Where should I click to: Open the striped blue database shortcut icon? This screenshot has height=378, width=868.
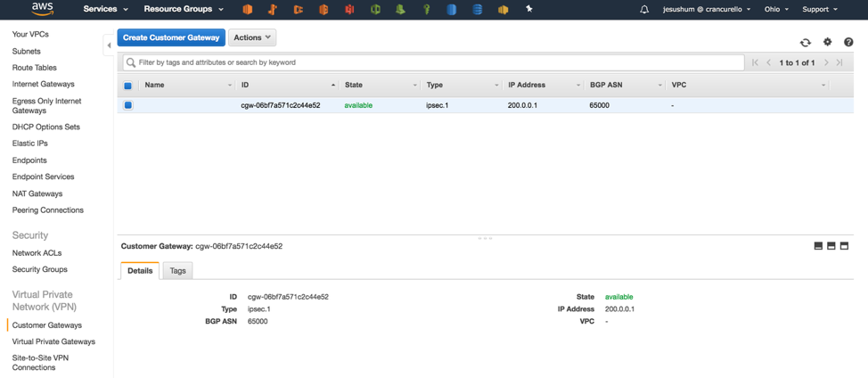point(477,10)
